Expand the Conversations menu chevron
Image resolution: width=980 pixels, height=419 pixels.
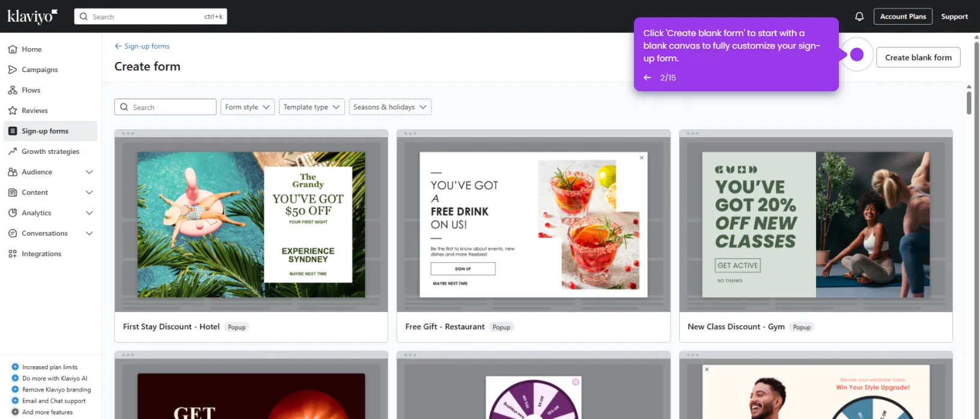pyautogui.click(x=90, y=233)
